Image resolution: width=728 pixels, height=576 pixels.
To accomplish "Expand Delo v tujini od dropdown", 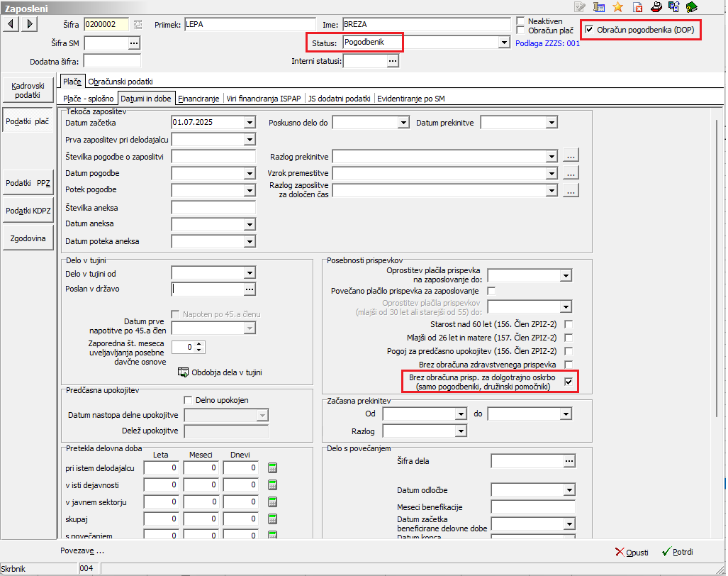I will click(250, 272).
